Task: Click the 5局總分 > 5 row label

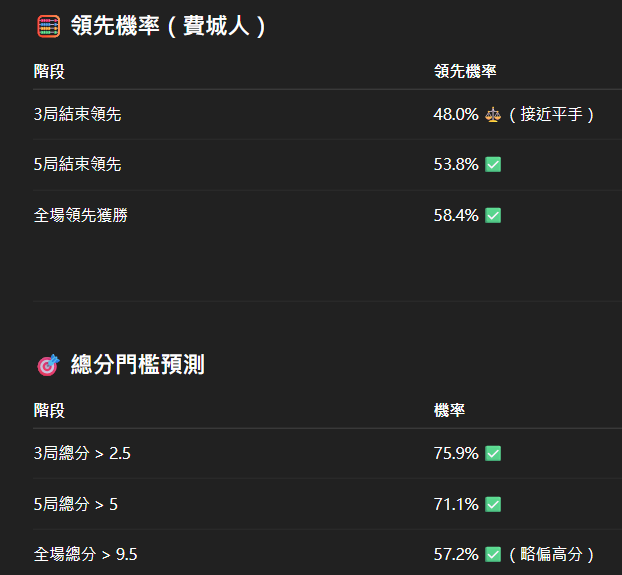Action: tap(76, 504)
